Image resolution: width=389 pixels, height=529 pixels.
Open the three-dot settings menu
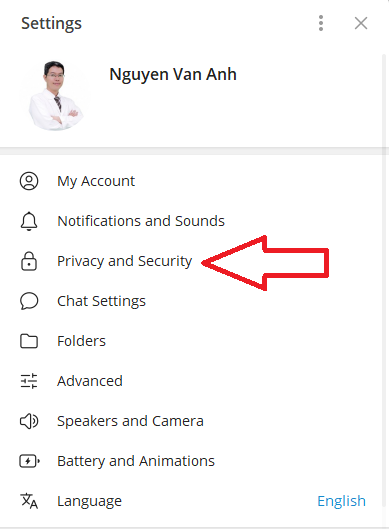click(x=321, y=23)
